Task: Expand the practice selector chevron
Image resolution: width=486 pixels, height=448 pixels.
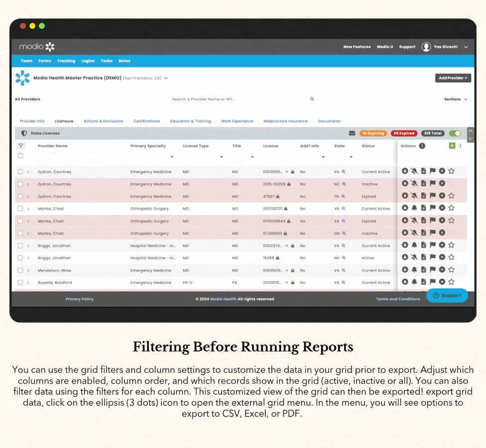Action: (166, 78)
